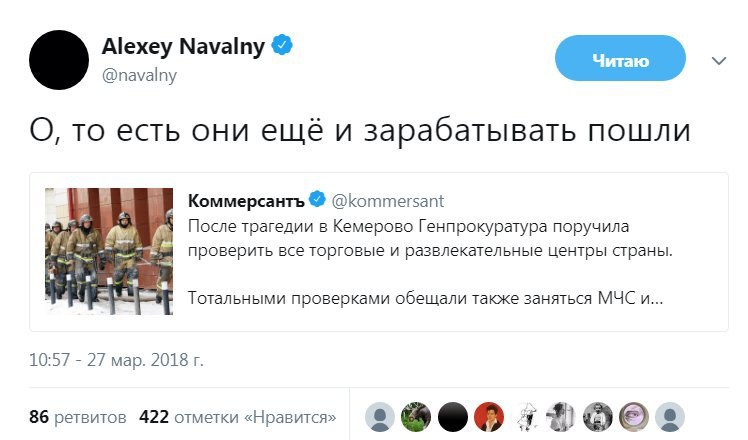Click the verified badge beside Alexey Navalny

pos(283,46)
